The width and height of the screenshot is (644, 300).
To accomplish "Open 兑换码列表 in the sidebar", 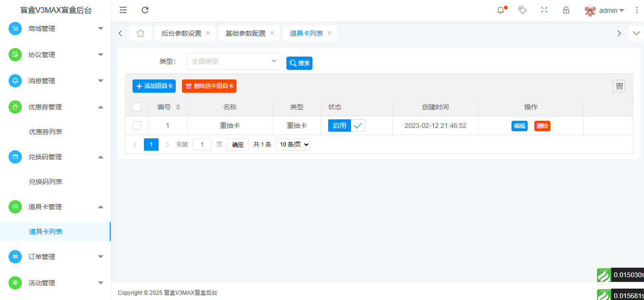I will coord(46,182).
